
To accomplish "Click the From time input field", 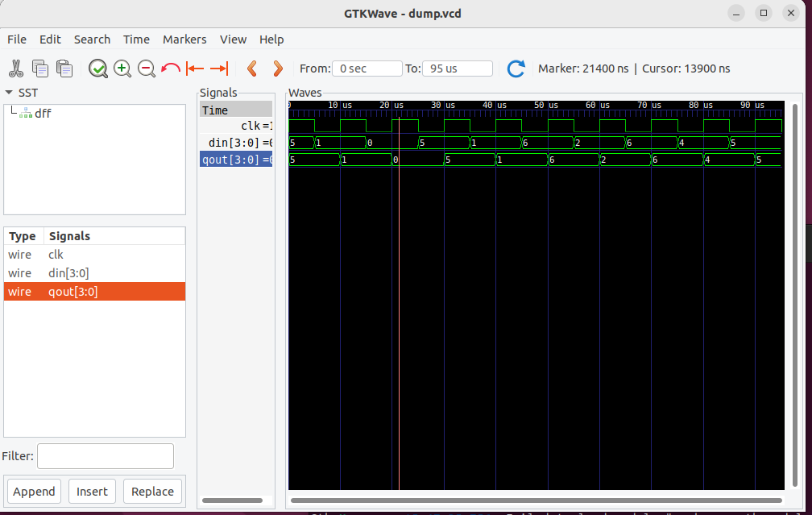I will pyautogui.click(x=367, y=69).
